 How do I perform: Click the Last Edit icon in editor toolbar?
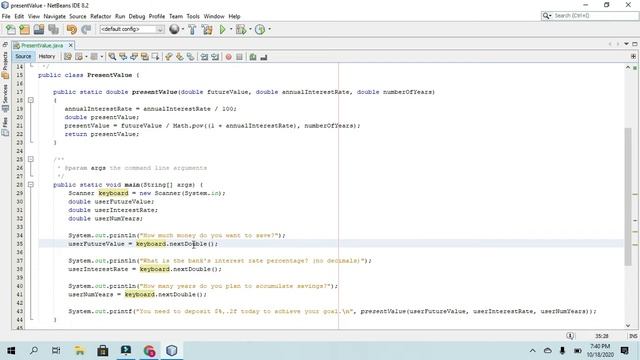click(x=68, y=57)
